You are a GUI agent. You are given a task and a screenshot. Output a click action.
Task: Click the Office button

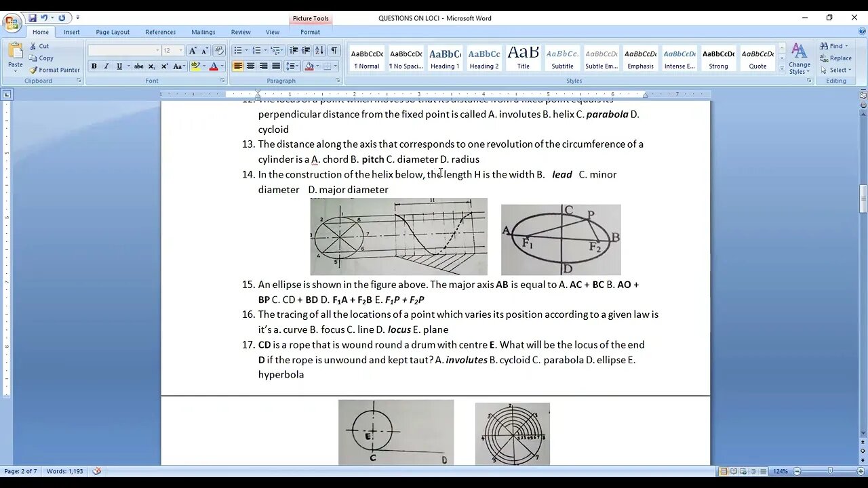pyautogui.click(x=12, y=23)
